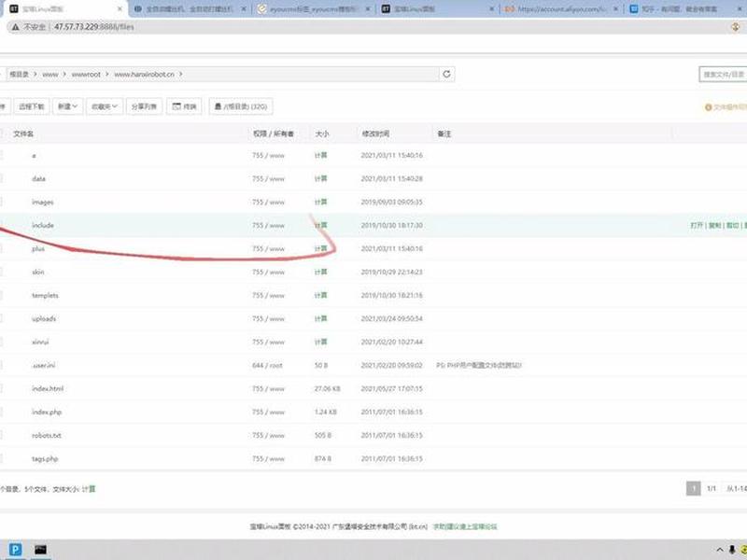Open the 终端 terminal button
747x560 pixels.
tap(184, 106)
